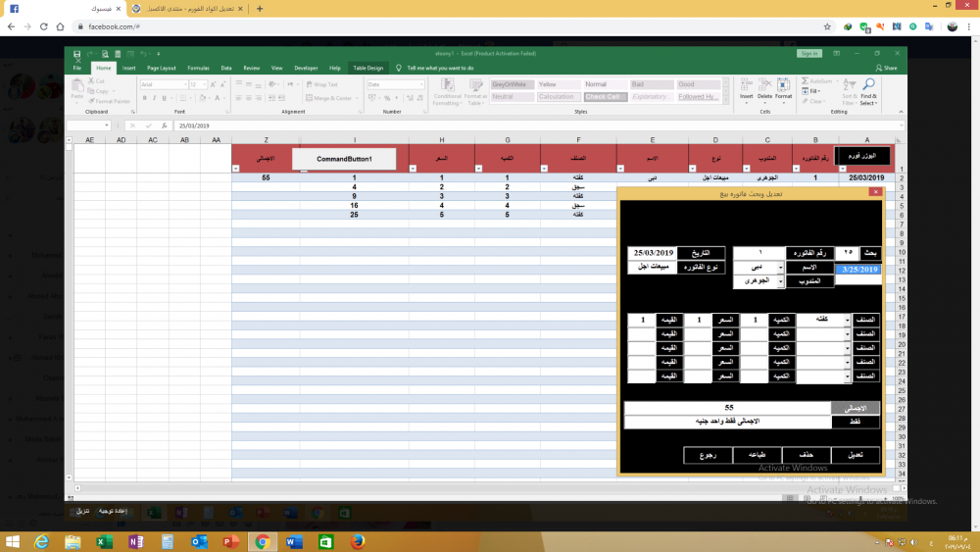
Task: Apply the GreyOrWhite cell style swatch
Action: click(x=512, y=84)
